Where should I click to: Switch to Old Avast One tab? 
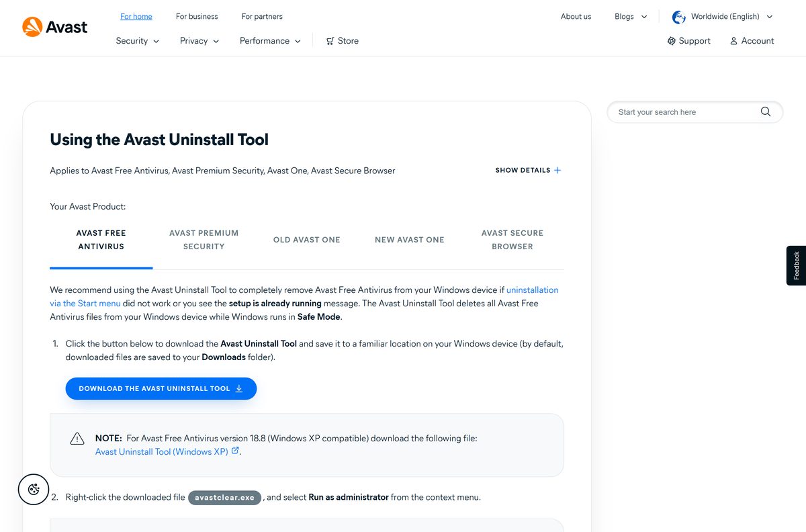pyautogui.click(x=307, y=240)
